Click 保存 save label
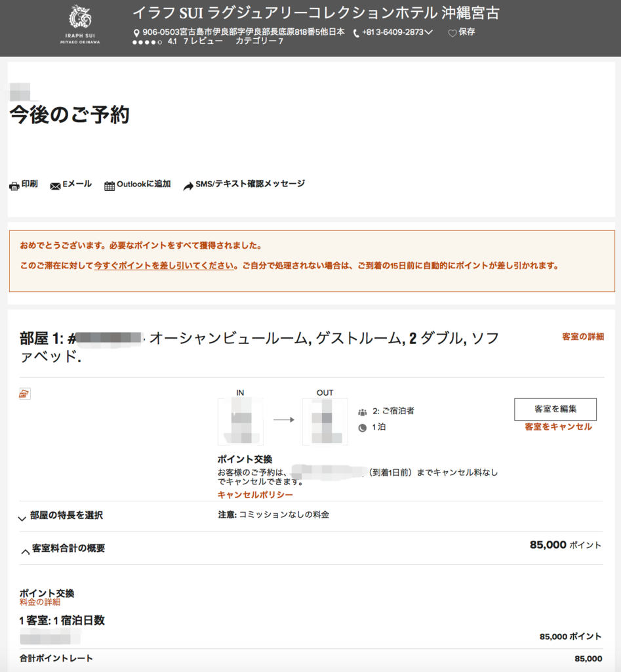 click(467, 32)
